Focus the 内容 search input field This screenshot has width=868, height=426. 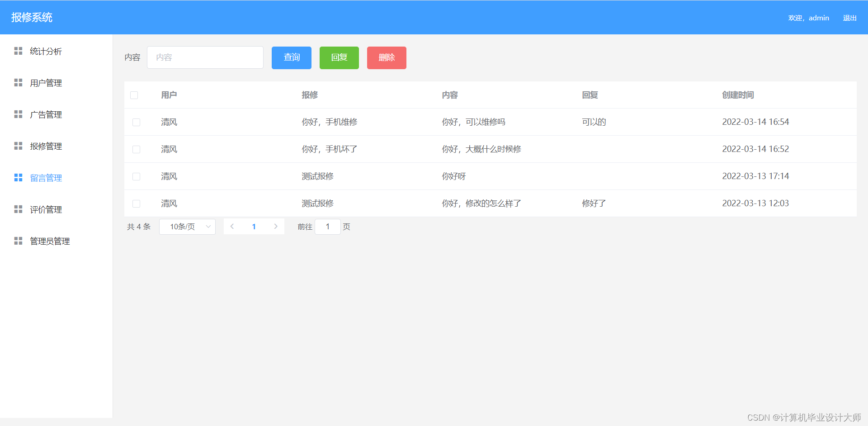tap(205, 57)
